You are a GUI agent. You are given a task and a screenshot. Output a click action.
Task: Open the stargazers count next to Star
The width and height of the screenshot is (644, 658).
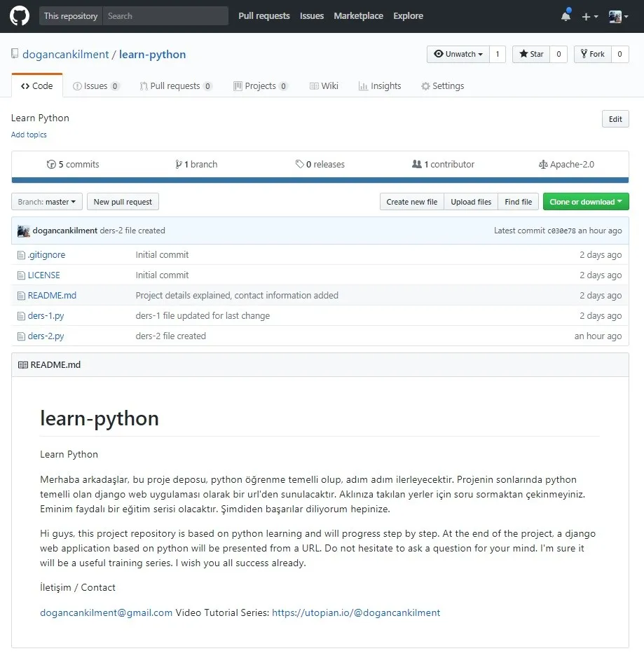click(x=559, y=54)
